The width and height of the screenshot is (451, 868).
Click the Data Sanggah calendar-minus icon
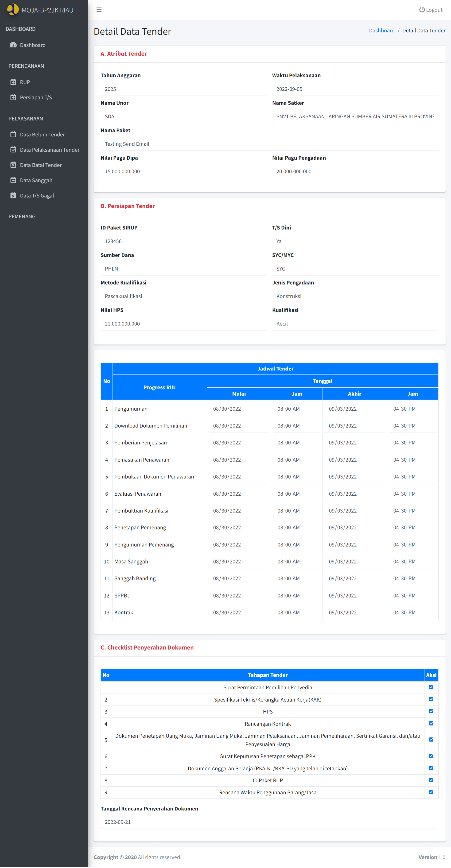[x=13, y=180]
